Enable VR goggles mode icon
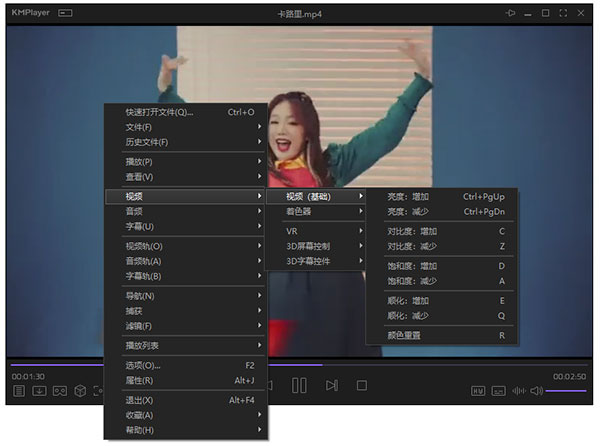 60,391
